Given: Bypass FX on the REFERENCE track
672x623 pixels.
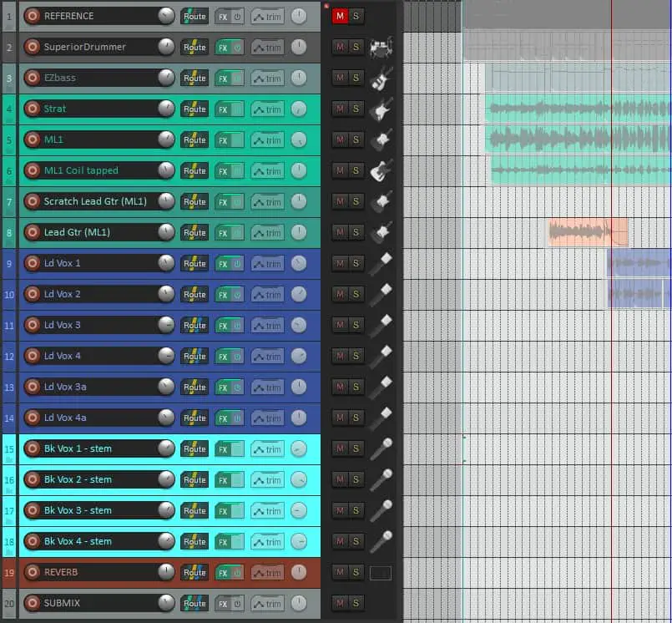Looking at the screenshot, I should pos(237,17).
